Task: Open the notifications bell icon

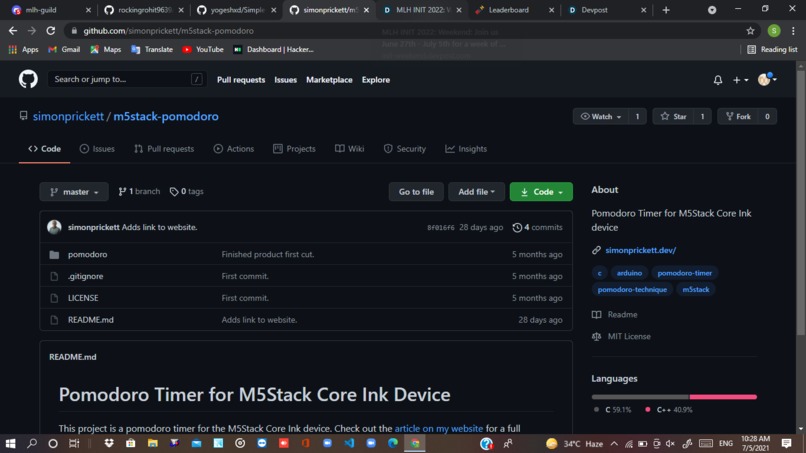Action: [718, 80]
